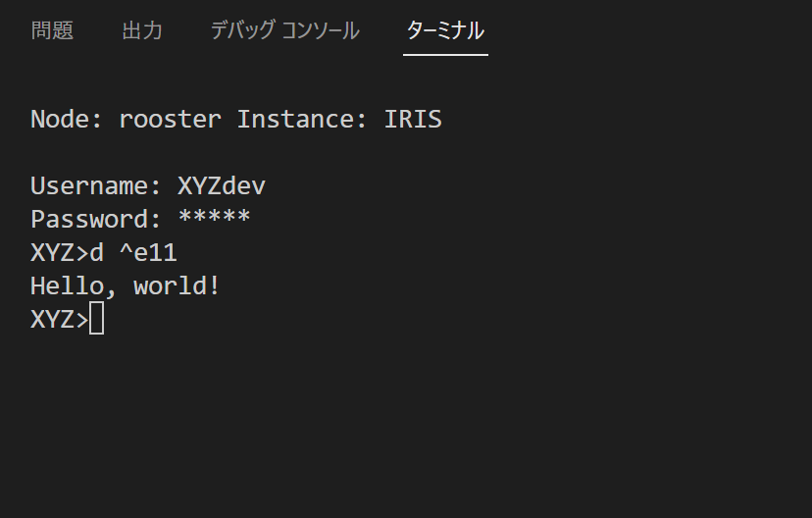Click the "XYZdev" username text
This screenshot has width=812, height=518.
pyautogui.click(x=222, y=186)
